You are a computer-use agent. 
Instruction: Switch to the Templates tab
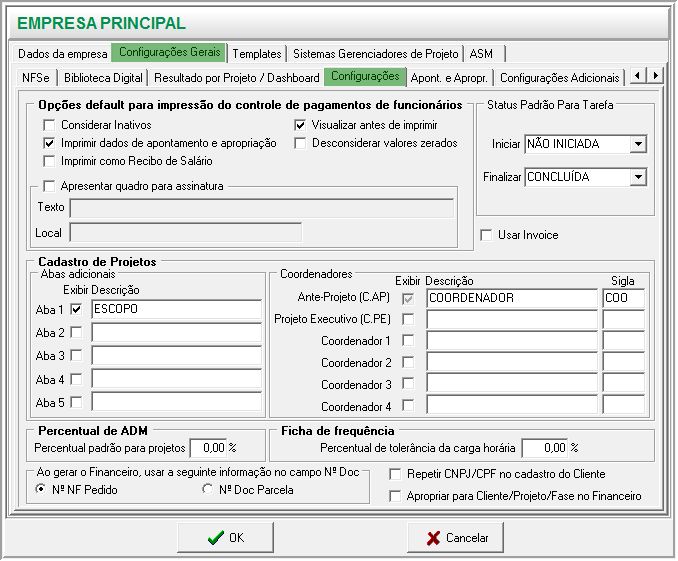(x=257, y=54)
